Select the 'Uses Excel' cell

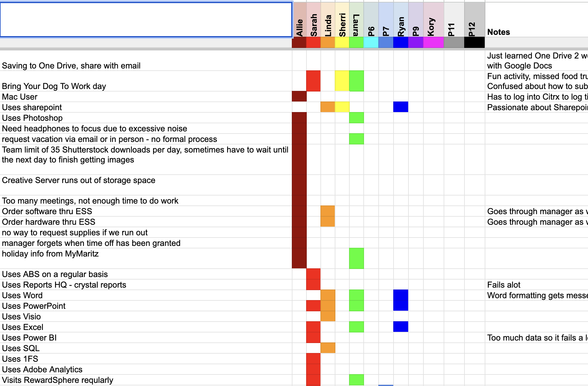tap(146, 327)
